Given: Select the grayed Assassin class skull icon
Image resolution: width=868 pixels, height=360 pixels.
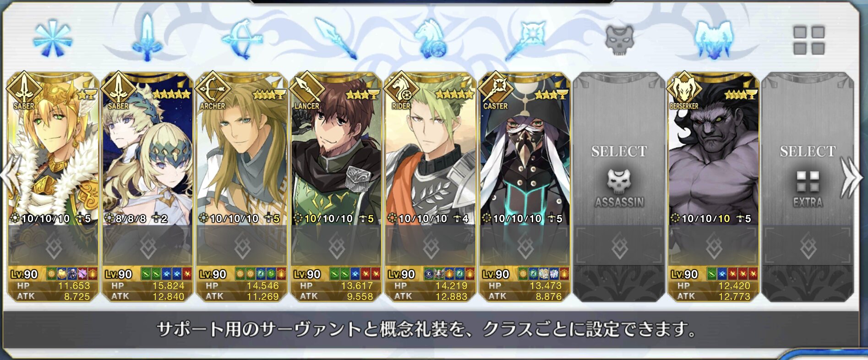Looking at the screenshot, I should [x=619, y=40].
